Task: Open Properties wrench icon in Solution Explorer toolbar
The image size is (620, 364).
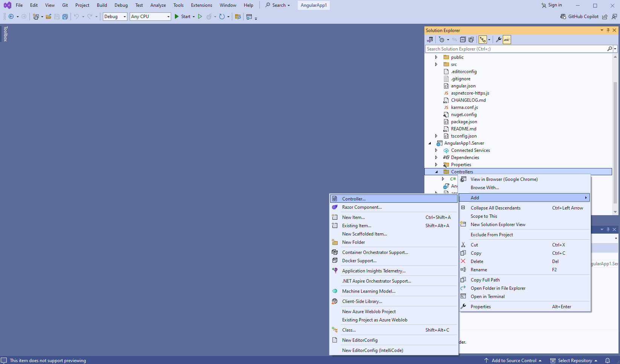Action: 498,40
